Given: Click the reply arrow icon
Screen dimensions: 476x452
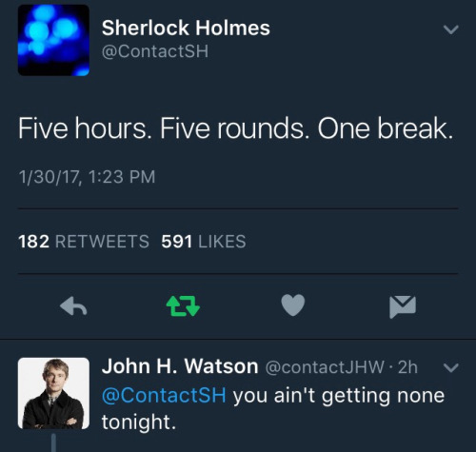Looking at the screenshot, I should [73, 306].
